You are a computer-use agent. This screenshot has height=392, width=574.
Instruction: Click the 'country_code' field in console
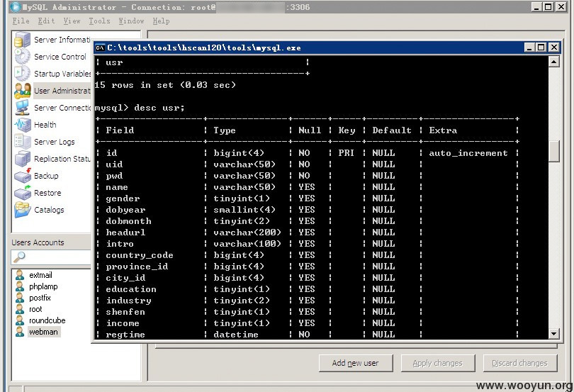[x=140, y=255]
